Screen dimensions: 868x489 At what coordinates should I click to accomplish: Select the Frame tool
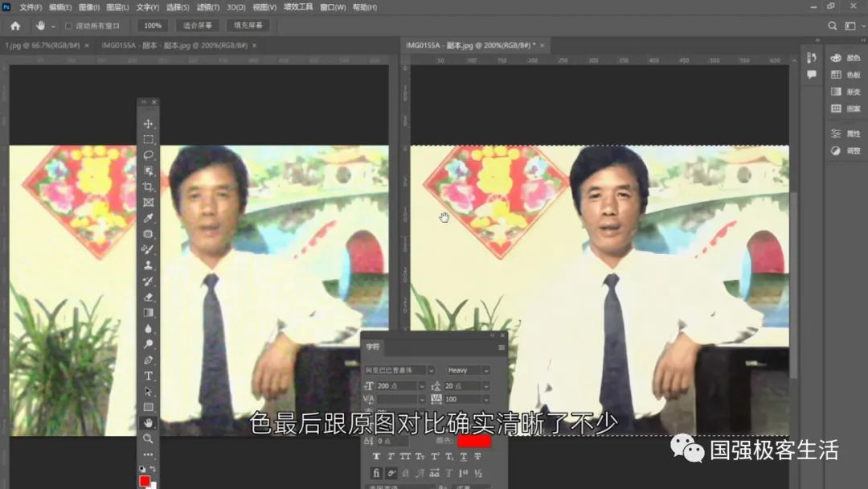[x=148, y=202]
